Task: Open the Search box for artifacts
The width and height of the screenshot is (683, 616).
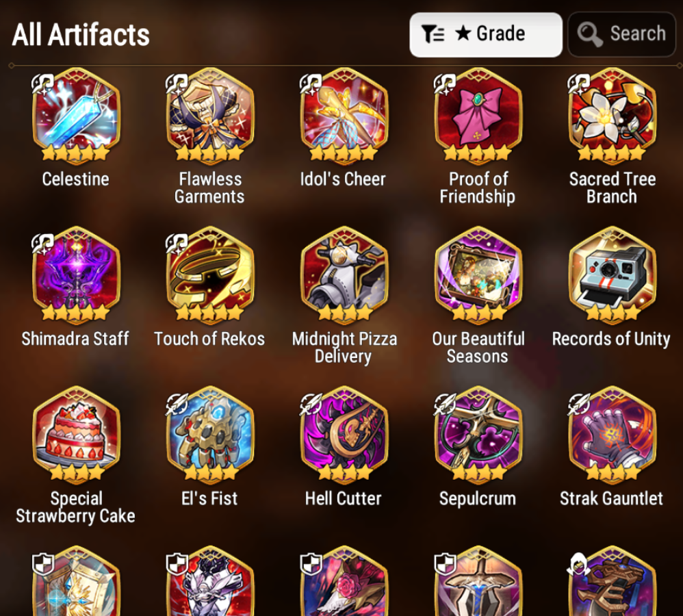Action: point(621,34)
